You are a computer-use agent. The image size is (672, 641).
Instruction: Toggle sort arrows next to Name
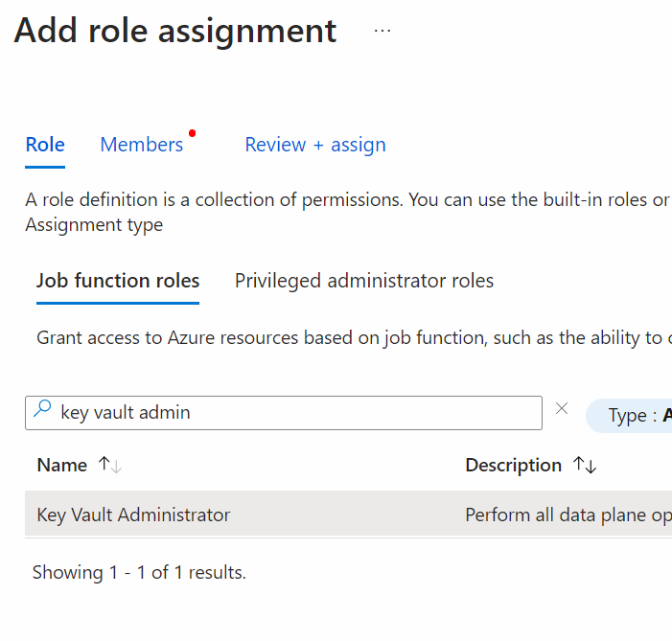point(110,465)
